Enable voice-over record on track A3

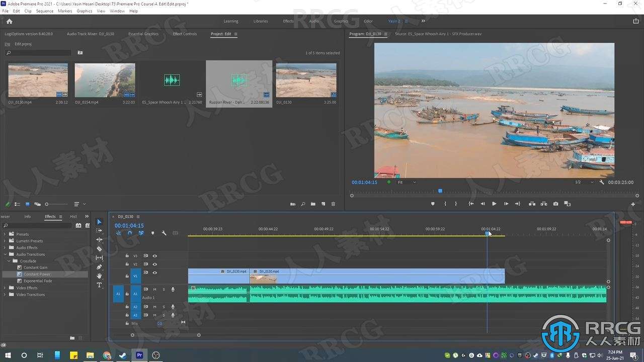point(173,315)
